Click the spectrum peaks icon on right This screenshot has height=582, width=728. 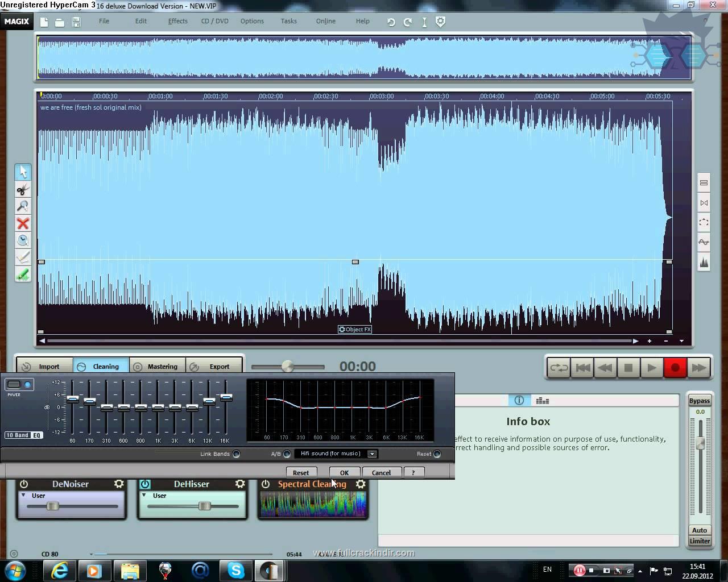(704, 262)
